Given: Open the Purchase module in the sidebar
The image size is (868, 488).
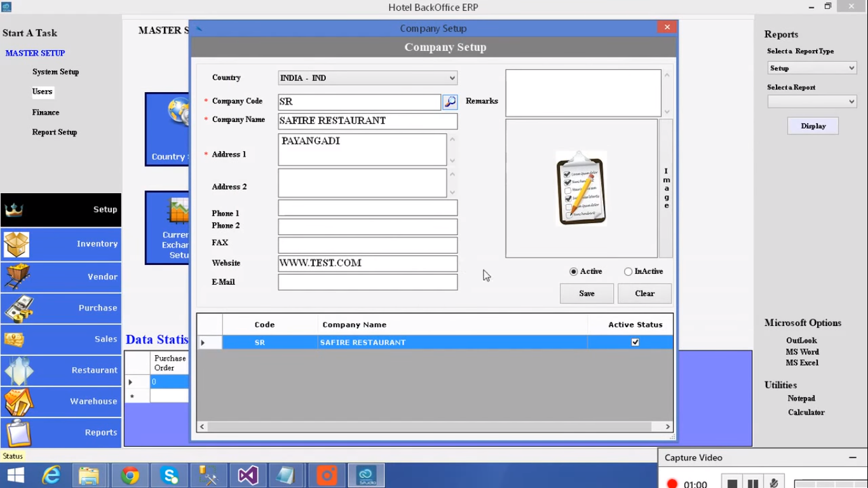Looking at the screenshot, I should (61, 308).
